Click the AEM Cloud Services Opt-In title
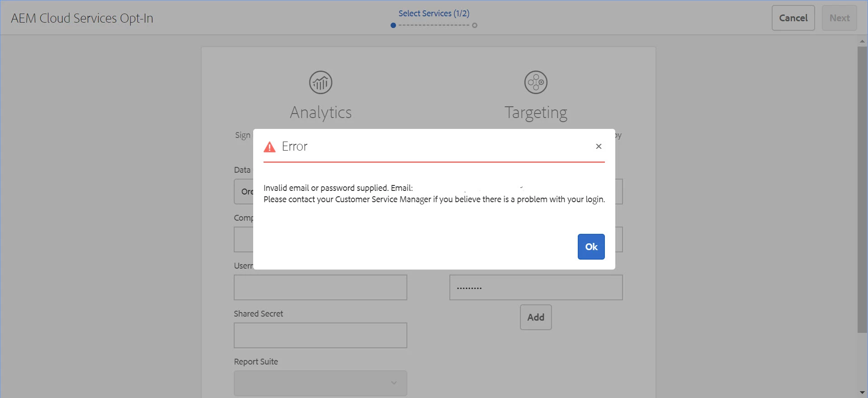This screenshot has width=868, height=398. pyautogui.click(x=82, y=18)
